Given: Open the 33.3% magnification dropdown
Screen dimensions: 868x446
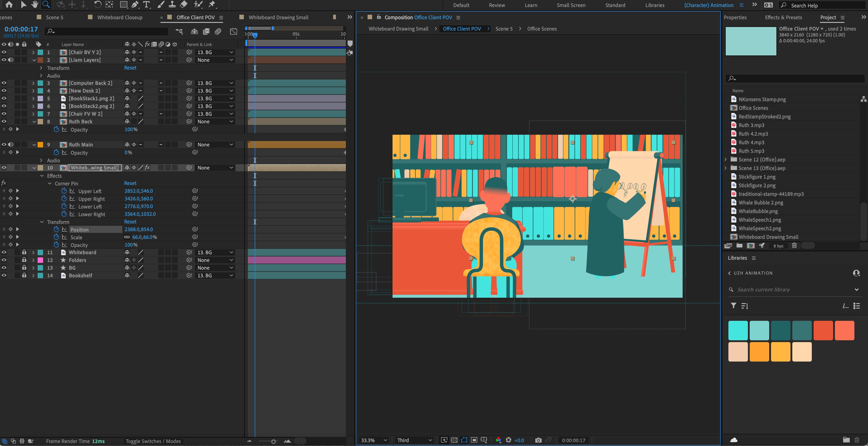Looking at the screenshot, I should [x=374, y=440].
